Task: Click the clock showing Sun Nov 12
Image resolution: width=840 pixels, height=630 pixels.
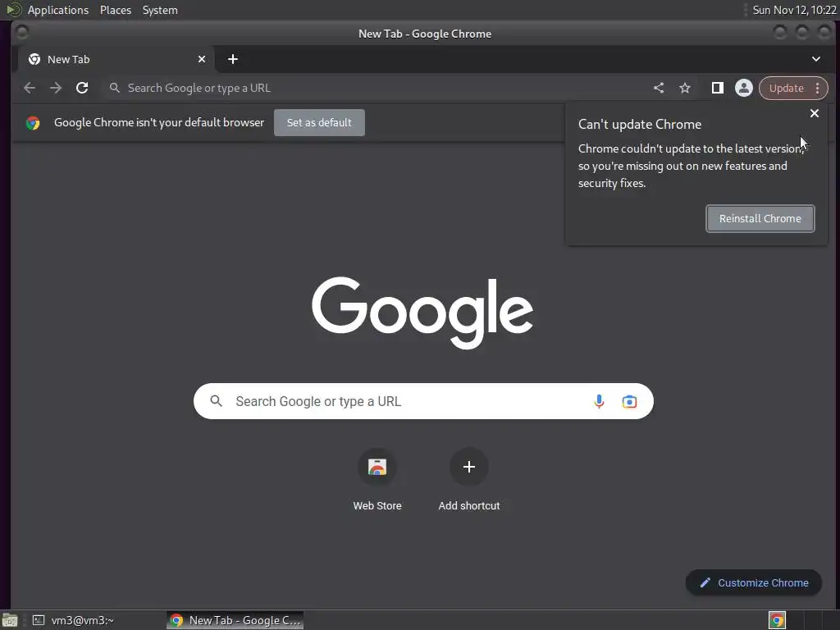Action: tap(794, 10)
